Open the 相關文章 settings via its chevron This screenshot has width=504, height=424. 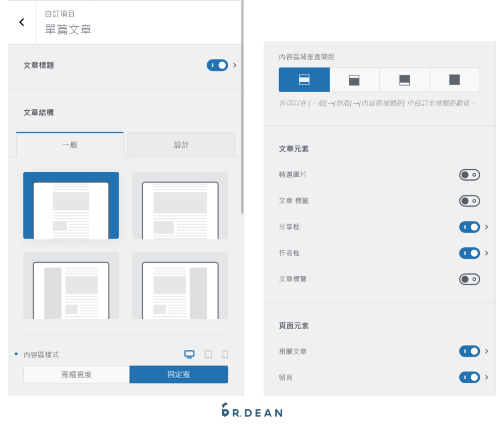487,351
